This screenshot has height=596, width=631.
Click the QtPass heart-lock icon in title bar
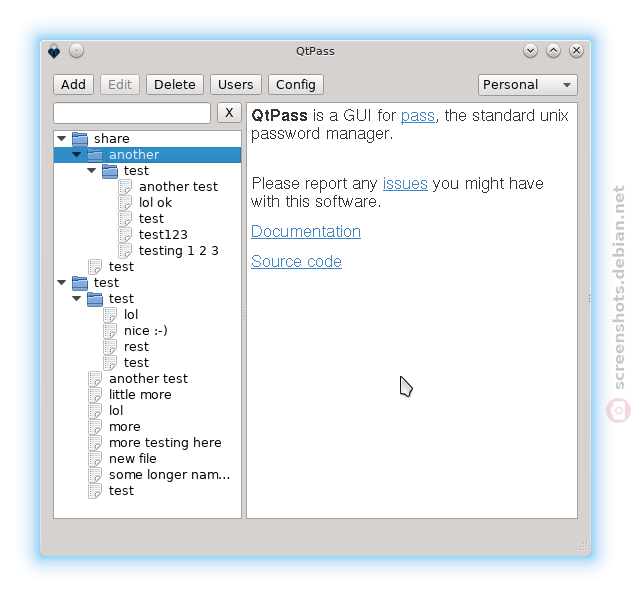pos(54,51)
